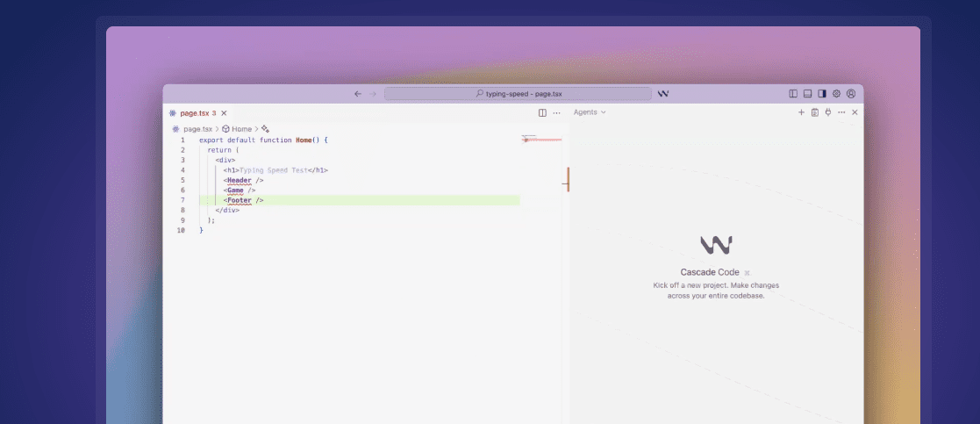This screenshot has width=980, height=424.
Task: Toggle the bottom panel layout
Action: click(x=807, y=94)
